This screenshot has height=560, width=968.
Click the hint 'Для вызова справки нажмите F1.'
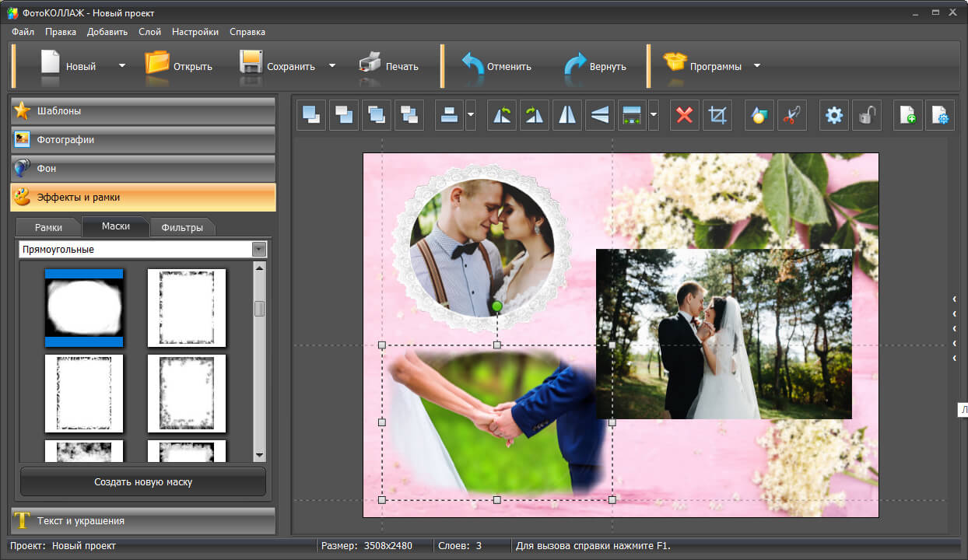[x=593, y=546]
